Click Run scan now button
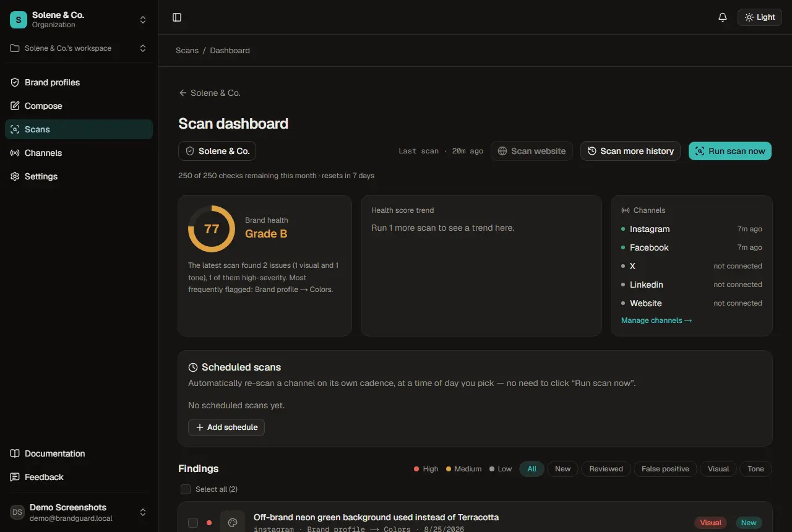The width and height of the screenshot is (792, 532). point(730,151)
